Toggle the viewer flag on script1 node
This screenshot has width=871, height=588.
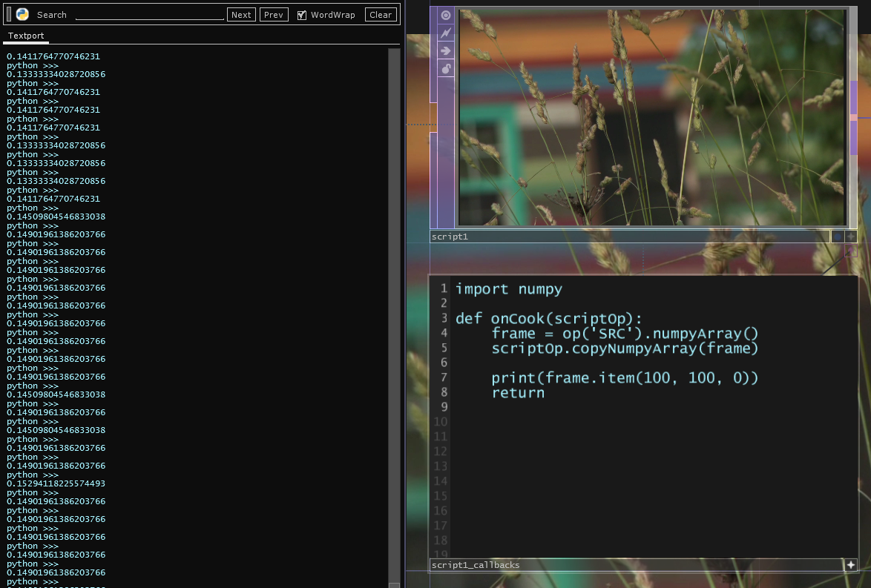[446, 15]
